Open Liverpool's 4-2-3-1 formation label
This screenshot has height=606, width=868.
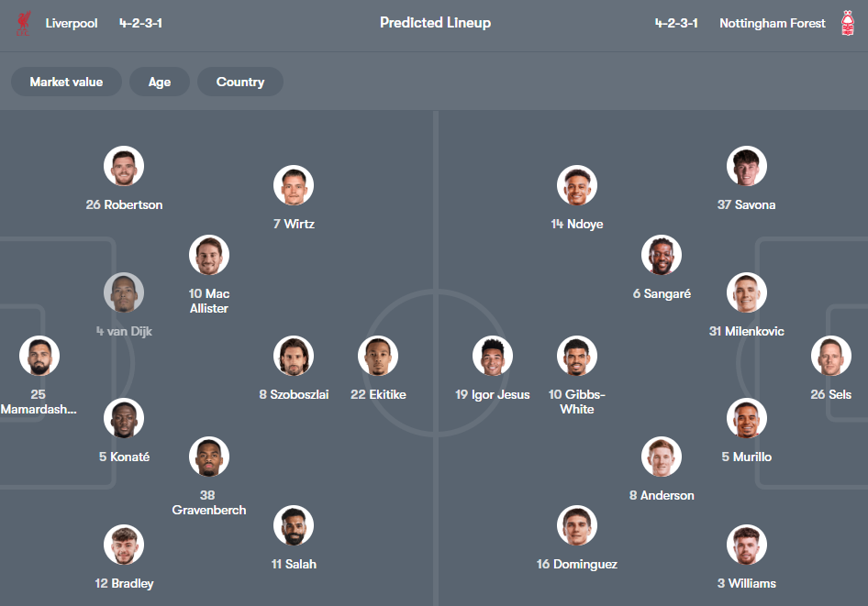pos(139,23)
